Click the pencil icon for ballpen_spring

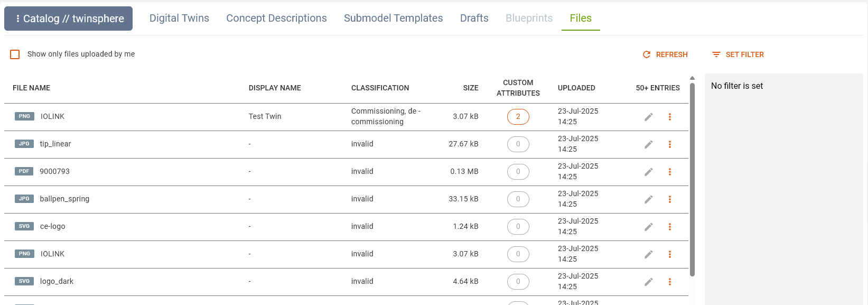coord(648,199)
